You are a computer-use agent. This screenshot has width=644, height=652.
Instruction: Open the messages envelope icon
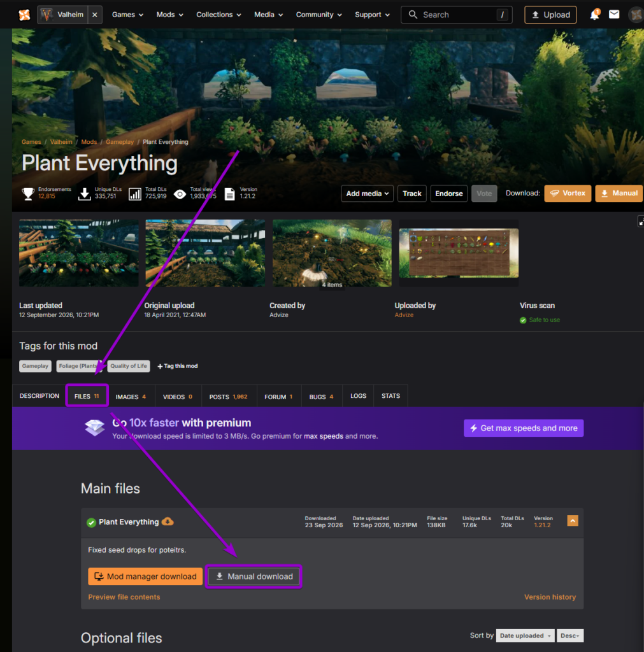(x=614, y=15)
